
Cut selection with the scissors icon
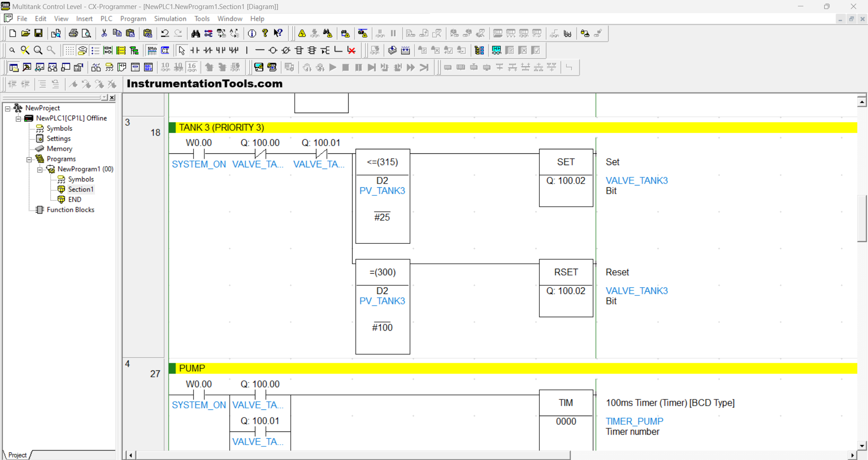(104, 33)
